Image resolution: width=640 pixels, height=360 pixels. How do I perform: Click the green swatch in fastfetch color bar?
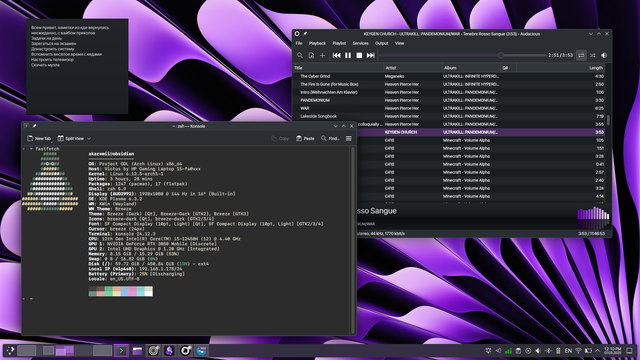[x=108, y=291]
